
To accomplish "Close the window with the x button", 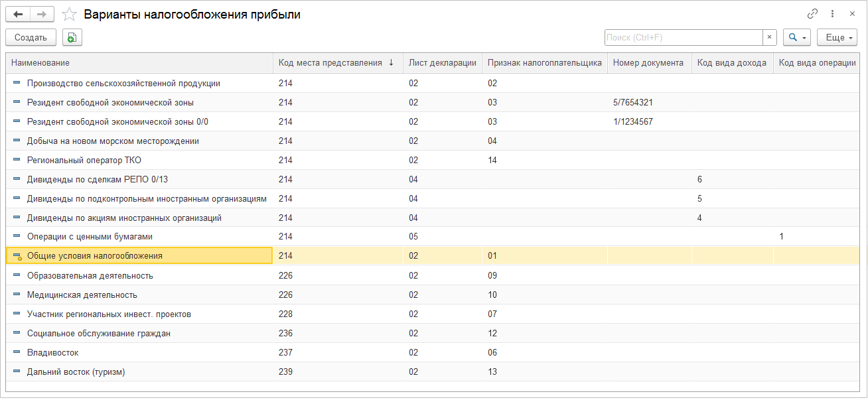I will (853, 14).
